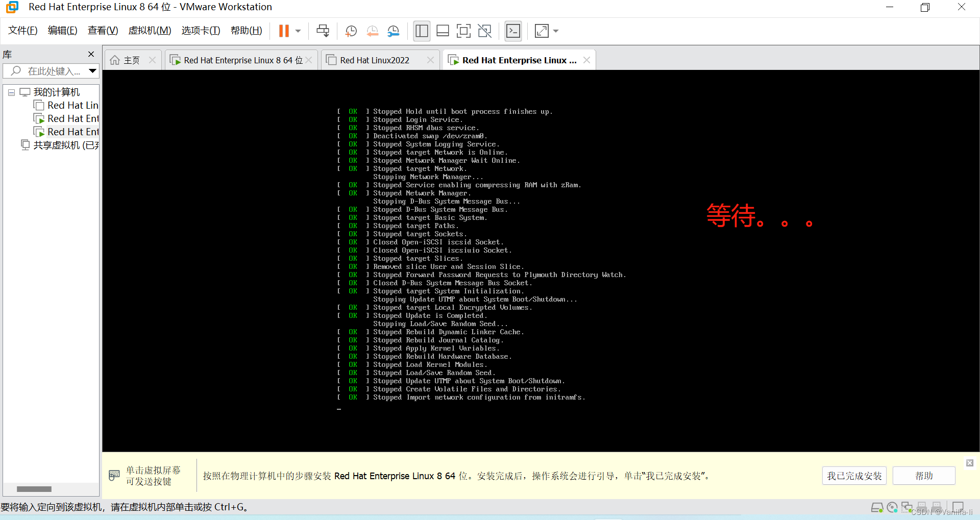Viewport: 980px width, 520px height.
Task: Close the active Red Hat Enterprise Linux tab
Action: [x=586, y=60]
